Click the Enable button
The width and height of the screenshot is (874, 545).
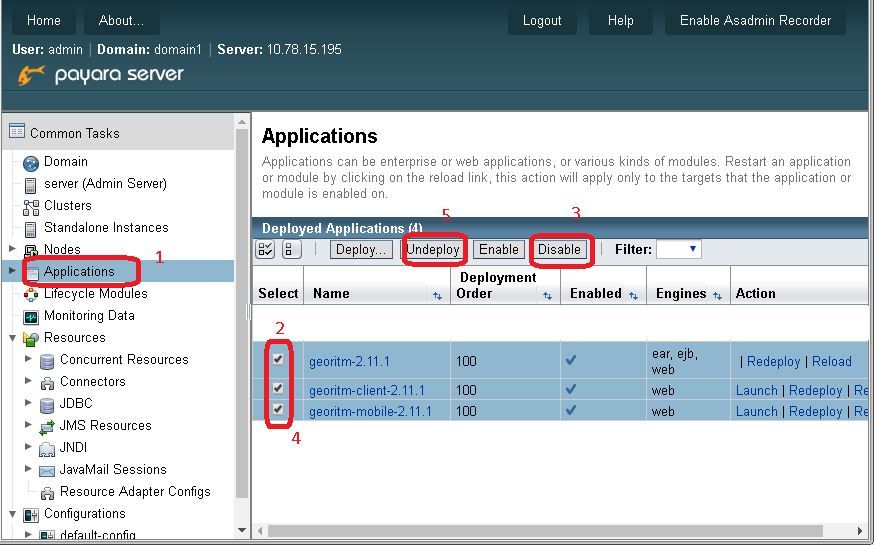point(499,249)
